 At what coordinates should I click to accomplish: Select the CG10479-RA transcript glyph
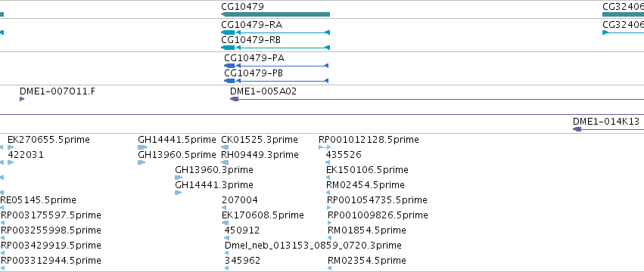coord(275,32)
